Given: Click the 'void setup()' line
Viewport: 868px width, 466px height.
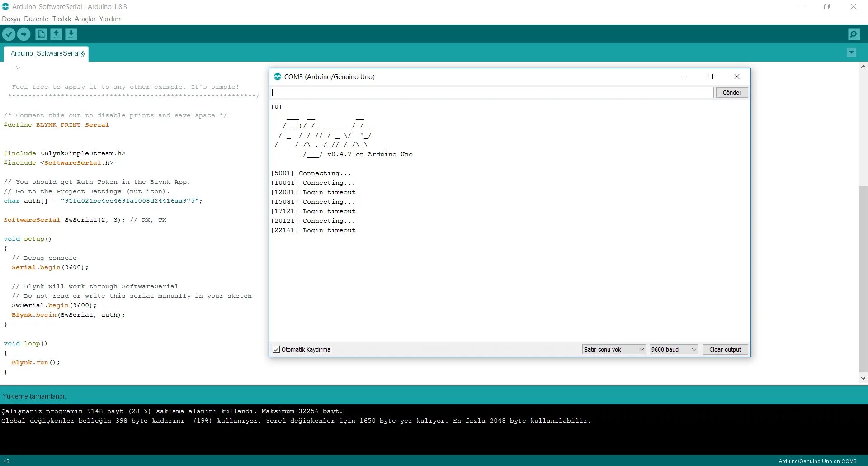Looking at the screenshot, I should click(28, 239).
